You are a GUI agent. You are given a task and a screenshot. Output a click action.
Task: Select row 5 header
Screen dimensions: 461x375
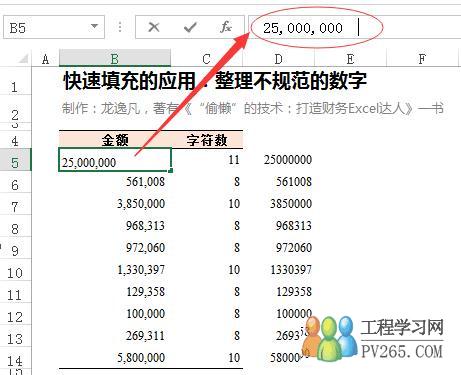click(15, 163)
